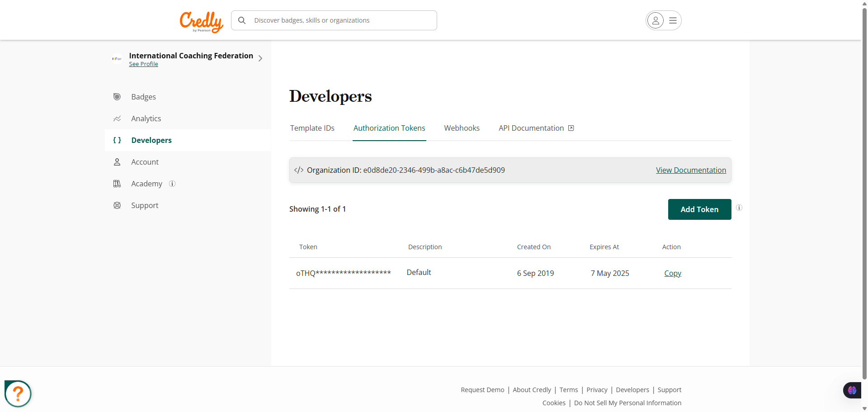
Task: Copy the Default token
Action: coord(673,273)
